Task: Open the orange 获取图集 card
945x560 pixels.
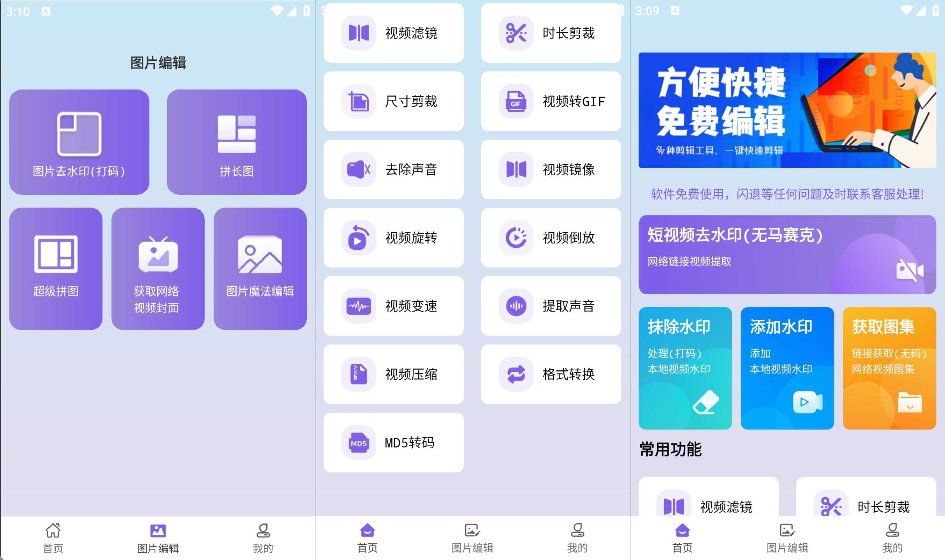Action: 889,368
